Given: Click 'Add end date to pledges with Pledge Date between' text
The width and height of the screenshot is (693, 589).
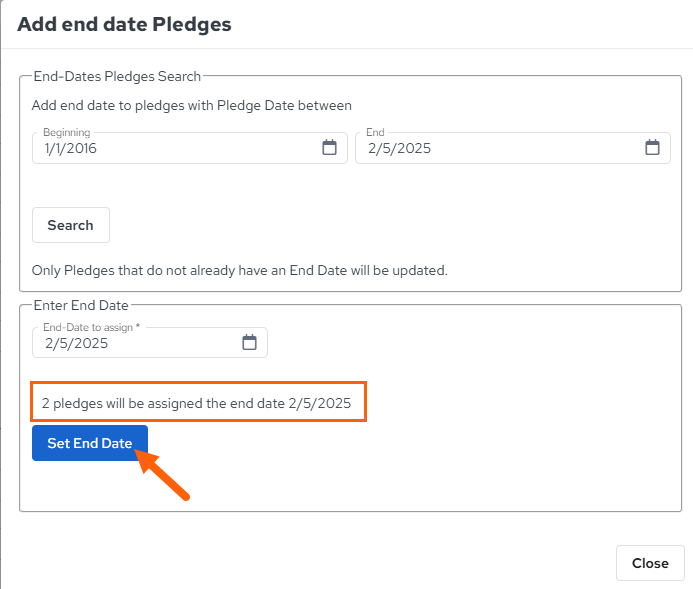Looking at the screenshot, I should 192,106.
